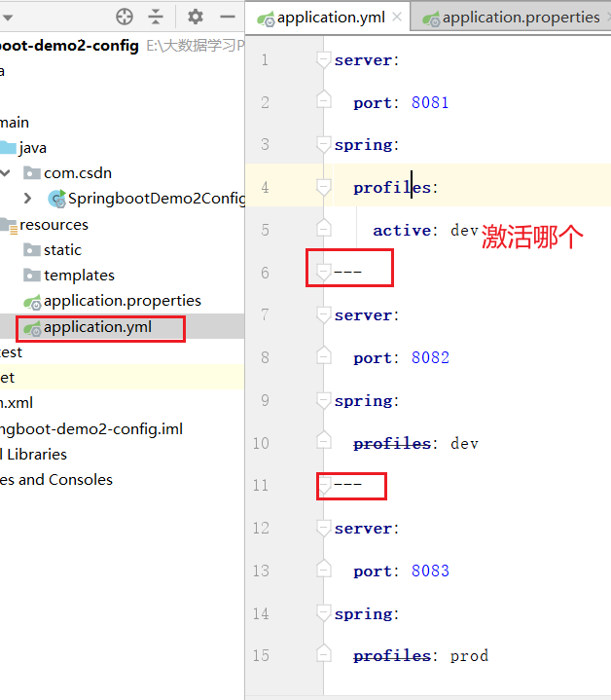Image resolution: width=611 pixels, height=700 pixels.
Task: Click the Spring icon on application.yml tab
Action: 266,19
